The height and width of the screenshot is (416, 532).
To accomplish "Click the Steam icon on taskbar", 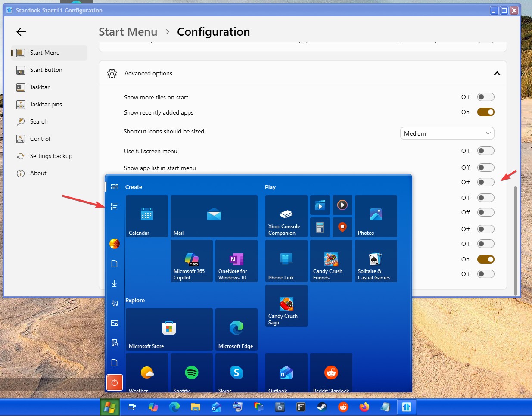I will [x=322, y=407].
